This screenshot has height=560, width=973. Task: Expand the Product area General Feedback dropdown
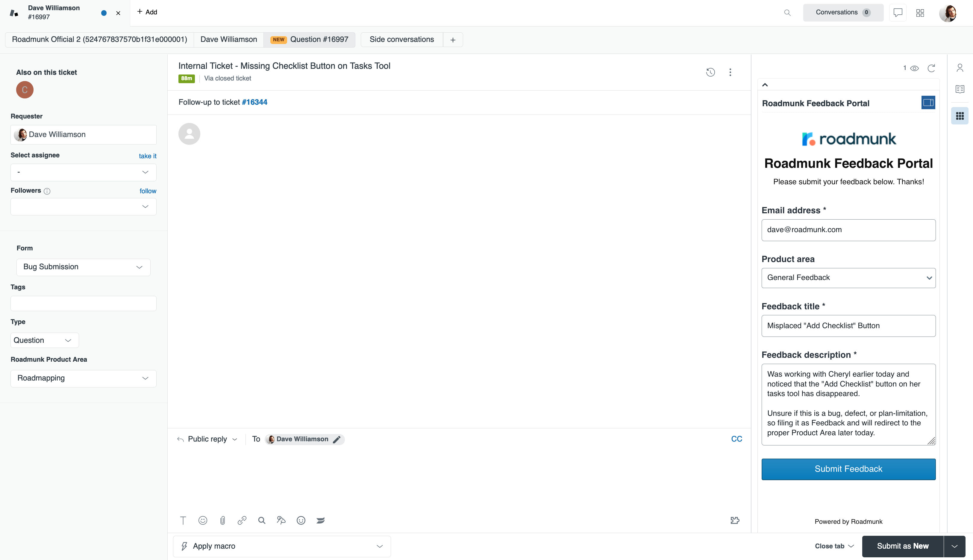point(848,278)
